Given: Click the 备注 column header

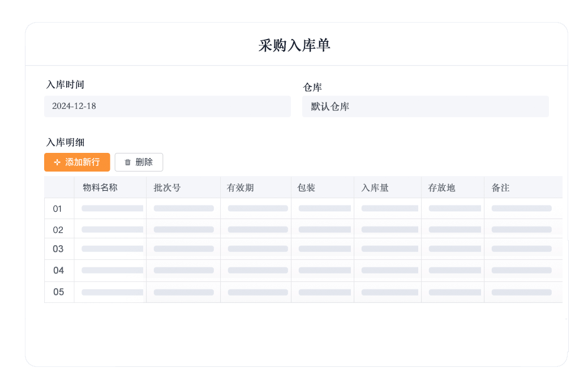Looking at the screenshot, I should click(500, 187).
